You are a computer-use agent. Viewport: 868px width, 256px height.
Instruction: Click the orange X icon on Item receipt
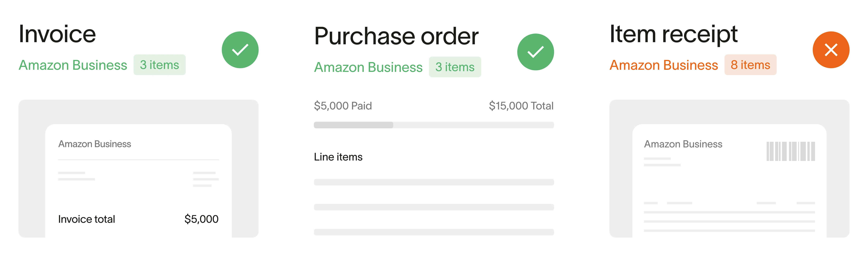831,50
